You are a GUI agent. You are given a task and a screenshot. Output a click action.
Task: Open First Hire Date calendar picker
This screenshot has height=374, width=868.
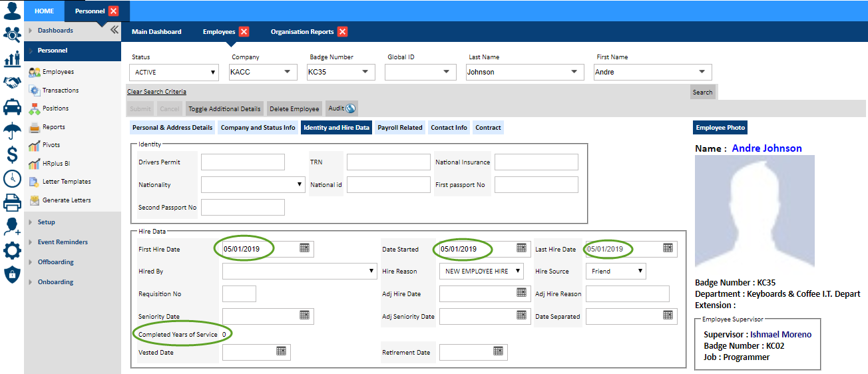coord(304,248)
